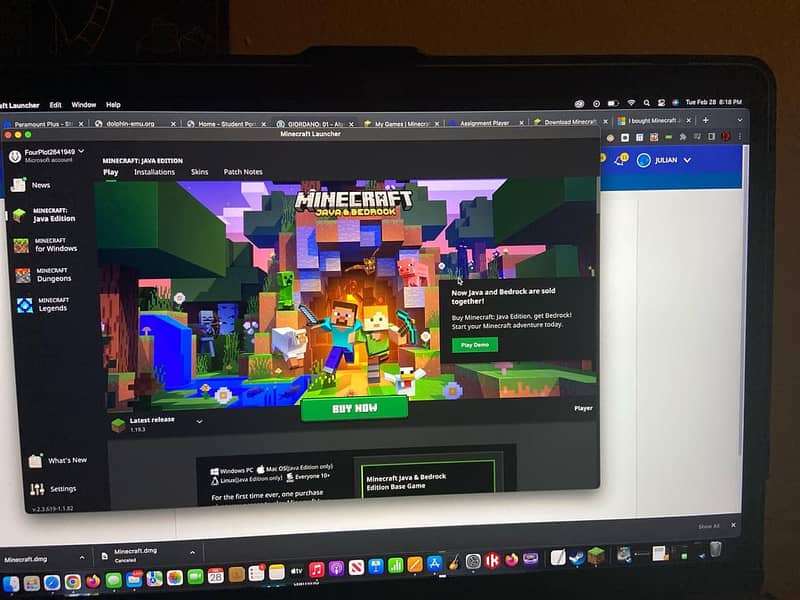
Task: Open Launchpad from the Dock
Action: coord(32,583)
